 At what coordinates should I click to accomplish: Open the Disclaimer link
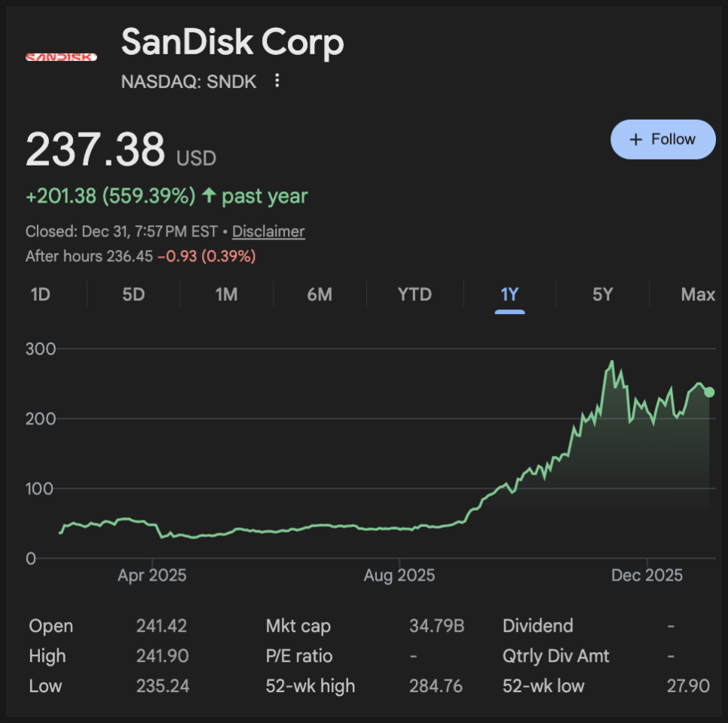pyautogui.click(x=268, y=231)
